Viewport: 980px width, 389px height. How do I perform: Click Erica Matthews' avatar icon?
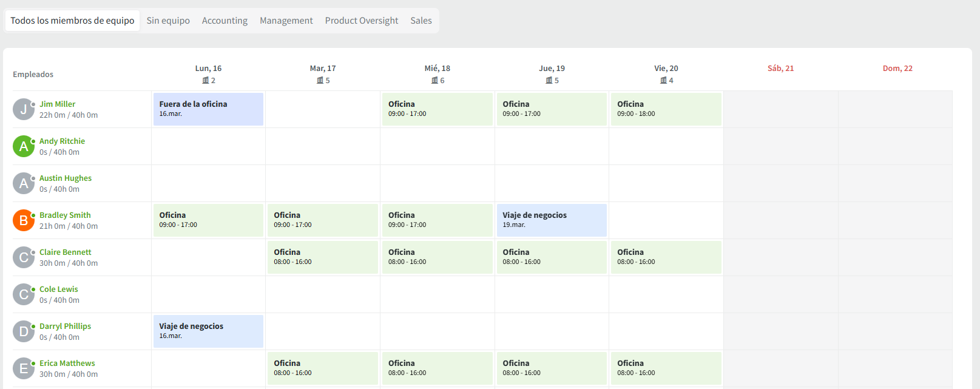tap(24, 368)
